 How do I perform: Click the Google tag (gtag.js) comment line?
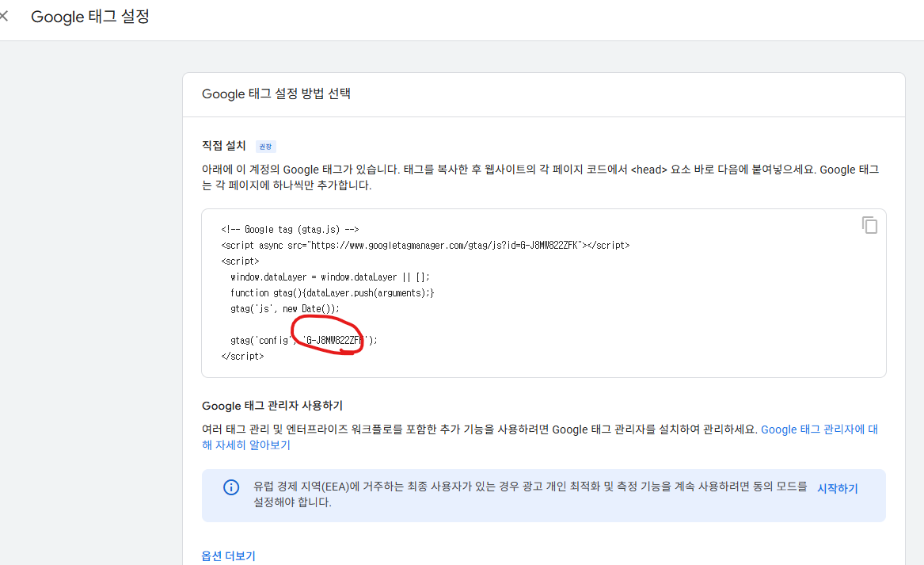coord(290,230)
